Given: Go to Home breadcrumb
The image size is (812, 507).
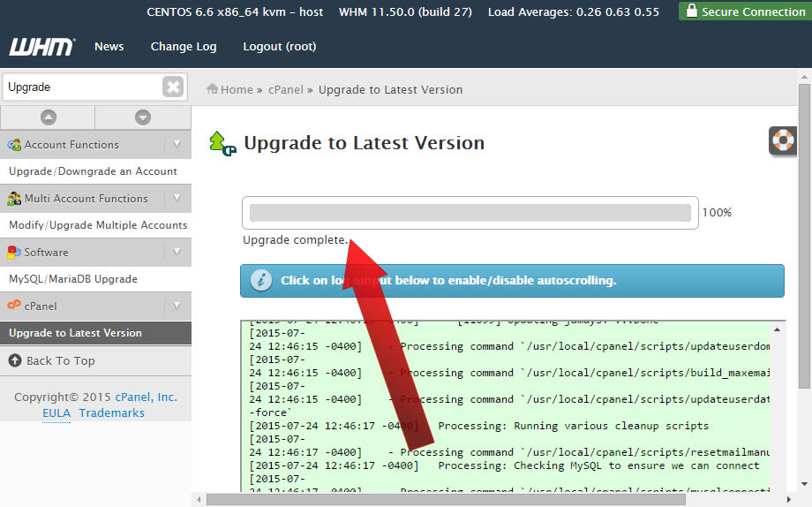Looking at the screenshot, I should point(237,90).
